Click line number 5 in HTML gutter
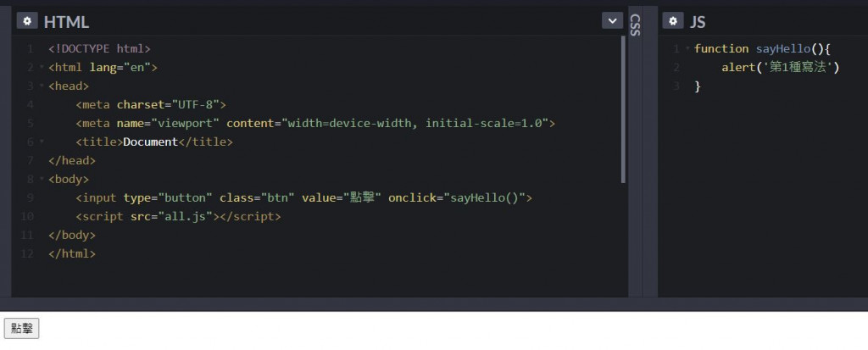 30,123
